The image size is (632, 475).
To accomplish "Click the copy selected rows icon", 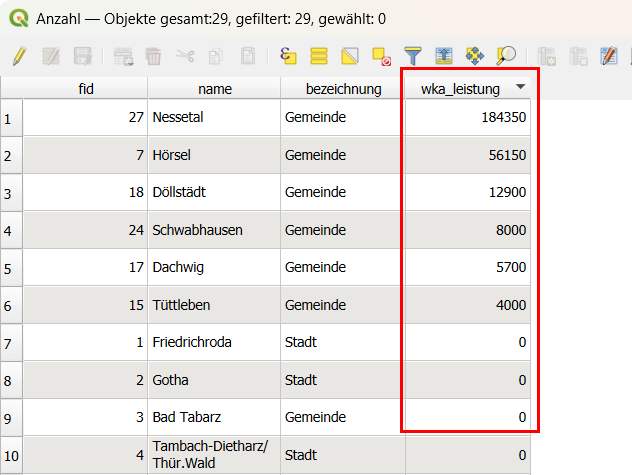I will pyautogui.click(x=216, y=56).
